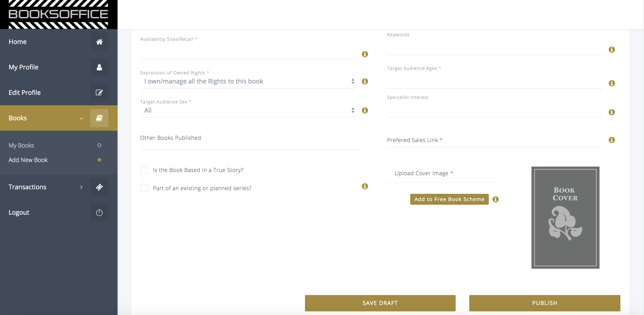The width and height of the screenshot is (644, 315).
Task: Open info icon for Specialist Interest
Action: pyautogui.click(x=612, y=112)
